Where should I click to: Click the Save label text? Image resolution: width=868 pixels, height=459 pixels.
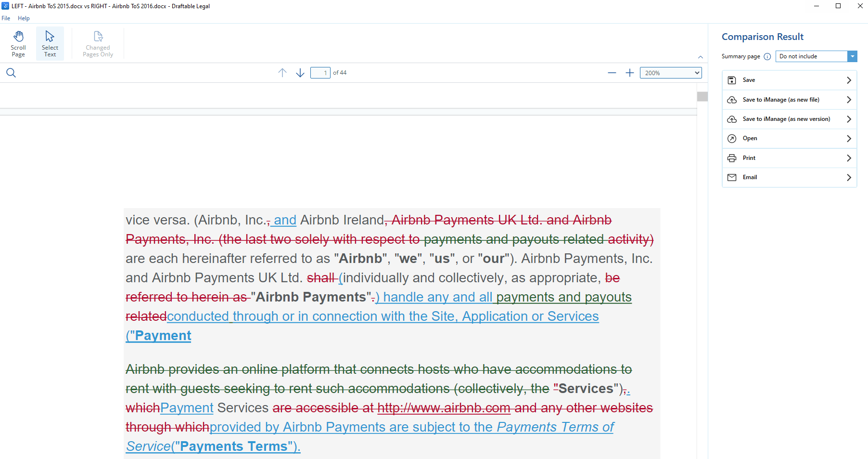[749, 80]
